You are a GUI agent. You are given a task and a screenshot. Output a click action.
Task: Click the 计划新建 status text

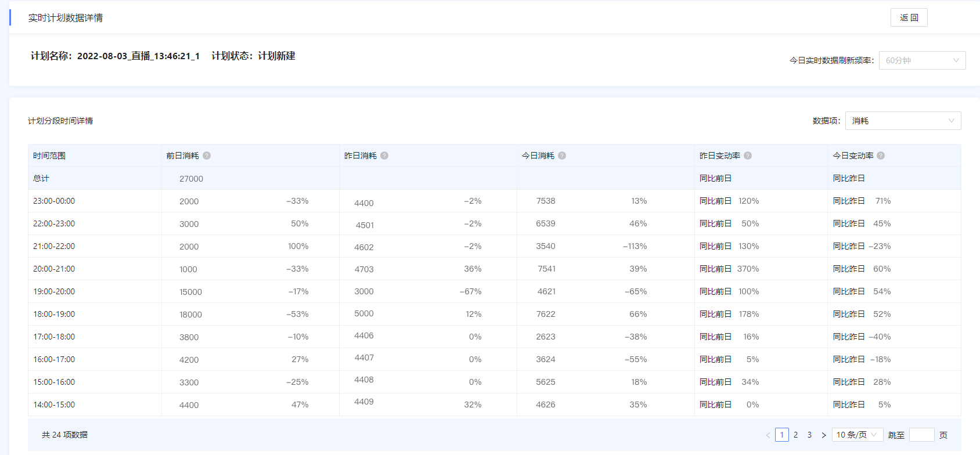[x=276, y=56]
